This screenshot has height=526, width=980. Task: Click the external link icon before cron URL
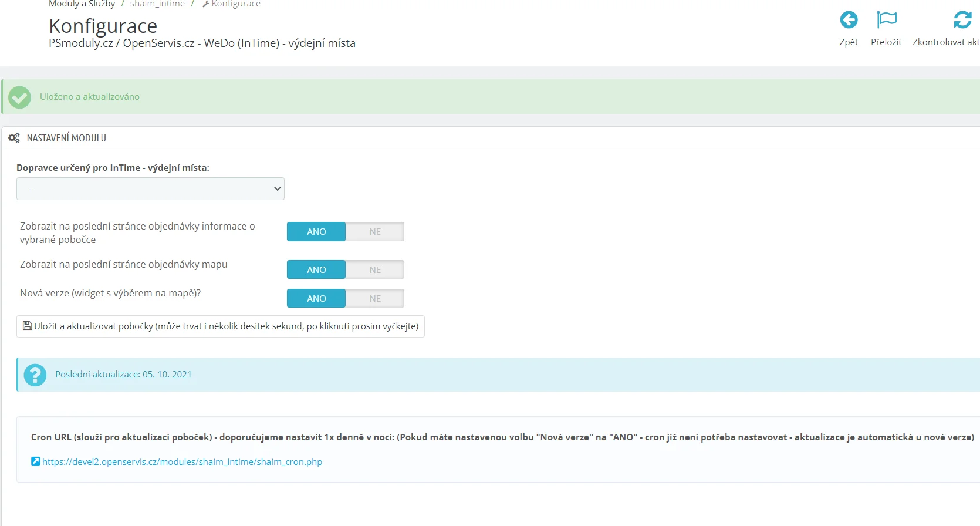36,461
